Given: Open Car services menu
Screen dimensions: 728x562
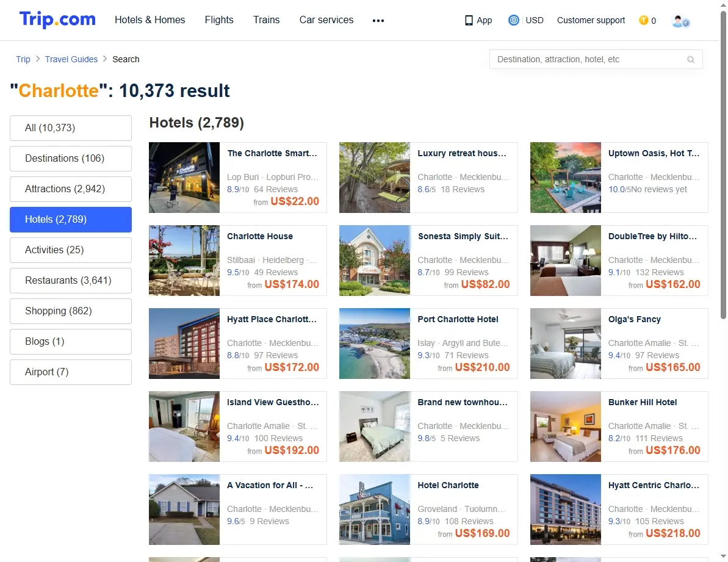Looking at the screenshot, I should coord(326,20).
